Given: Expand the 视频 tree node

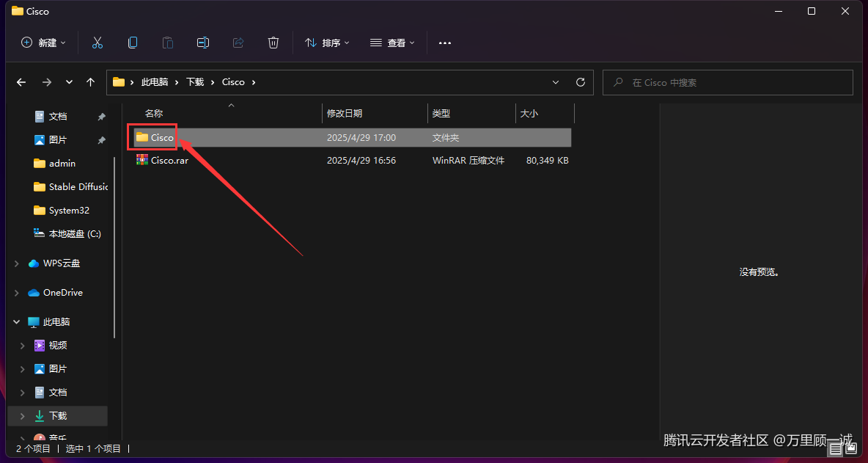Looking at the screenshot, I should 22,346.
